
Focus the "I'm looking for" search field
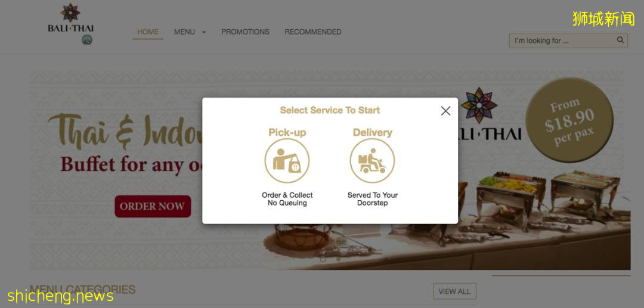pos(568,41)
